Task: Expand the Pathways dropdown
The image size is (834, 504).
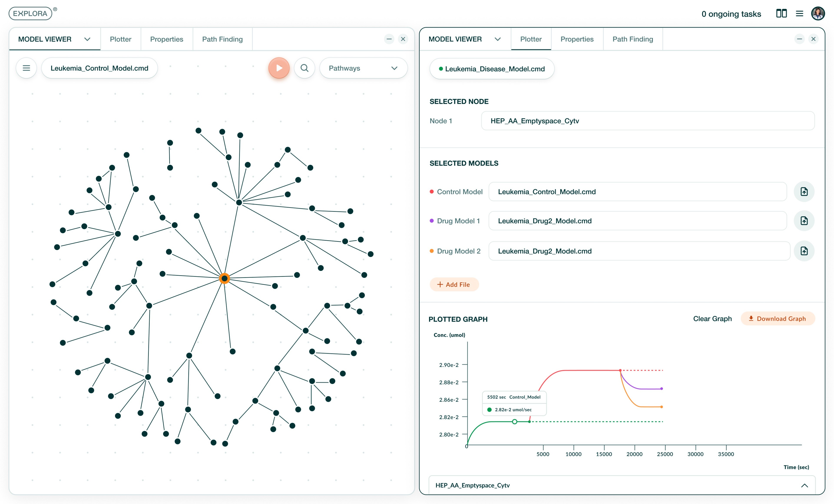Action: click(363, 68)
